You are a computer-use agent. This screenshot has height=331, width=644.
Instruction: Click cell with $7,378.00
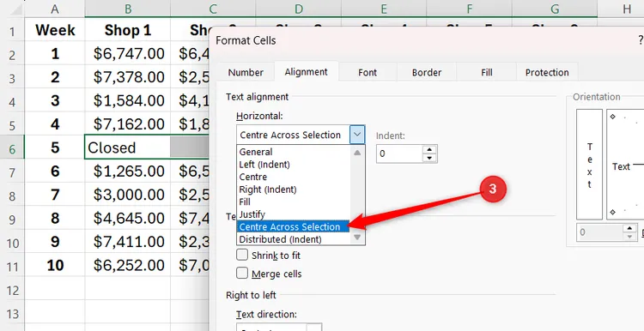click(128, 76)
